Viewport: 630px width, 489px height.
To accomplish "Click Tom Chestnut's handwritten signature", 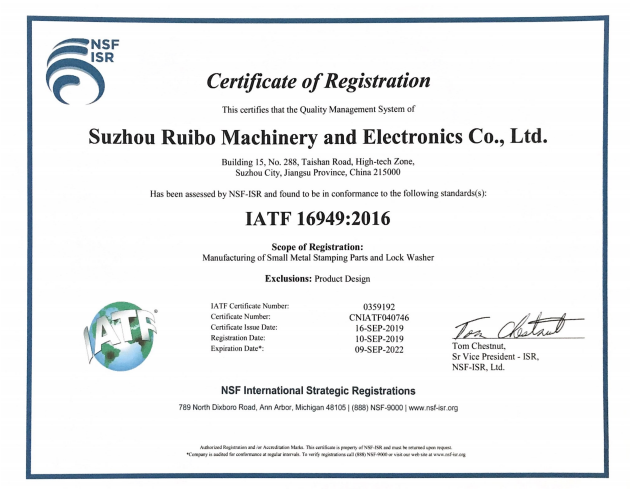I will coord(519,326).
